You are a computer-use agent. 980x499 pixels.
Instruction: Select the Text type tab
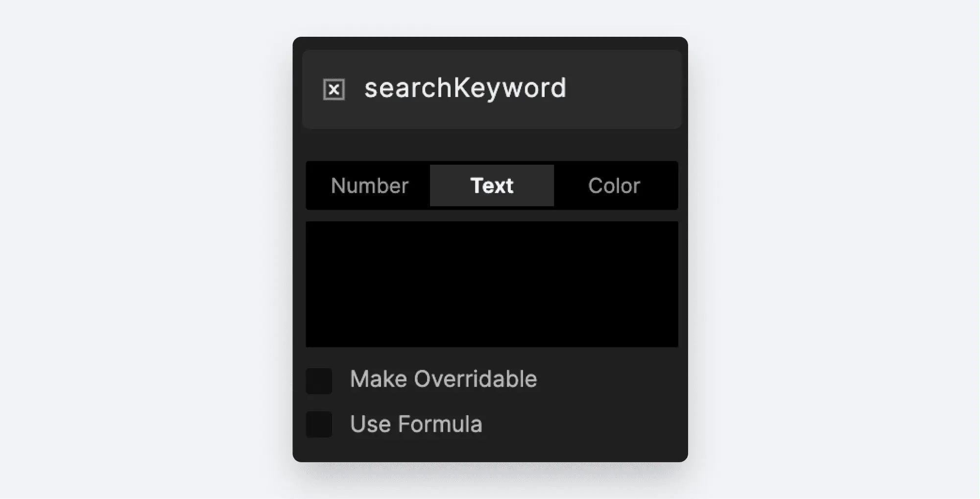(x=492, y=186)
